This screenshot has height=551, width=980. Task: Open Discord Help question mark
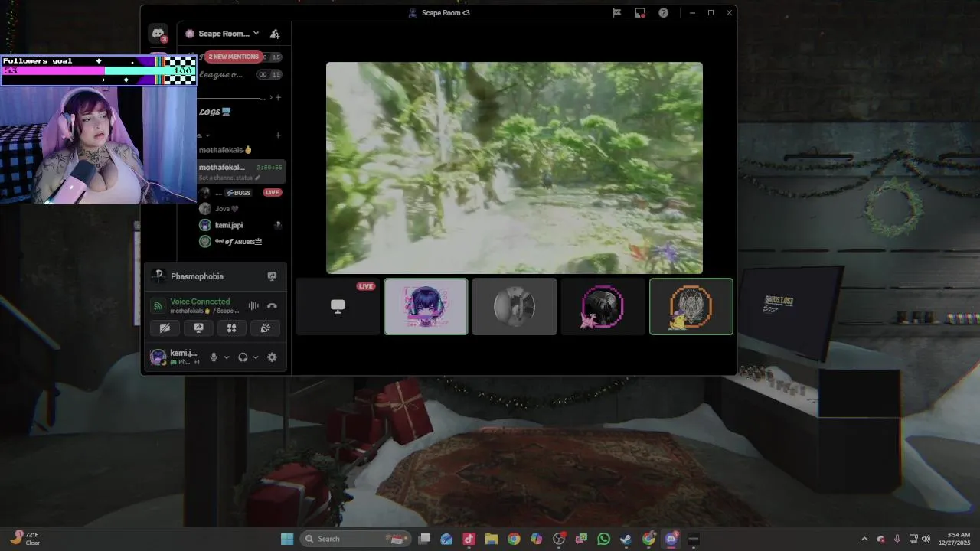(664, 13)
